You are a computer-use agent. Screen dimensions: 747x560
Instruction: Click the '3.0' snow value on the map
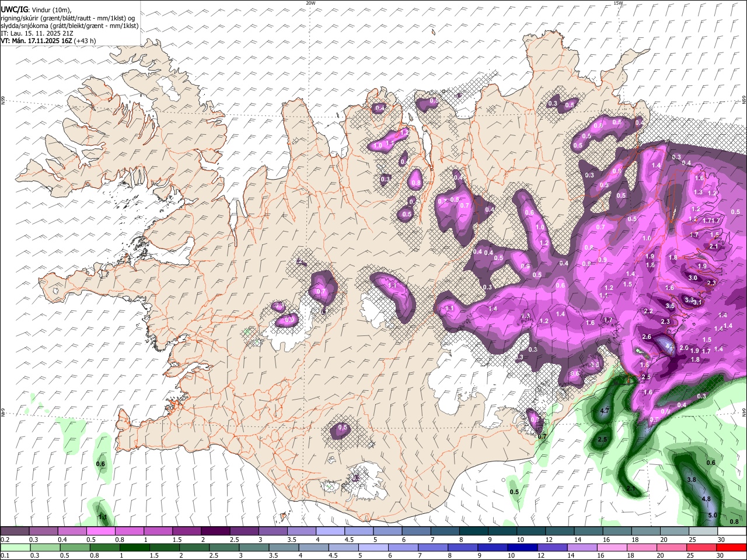[x=693, y=278]
